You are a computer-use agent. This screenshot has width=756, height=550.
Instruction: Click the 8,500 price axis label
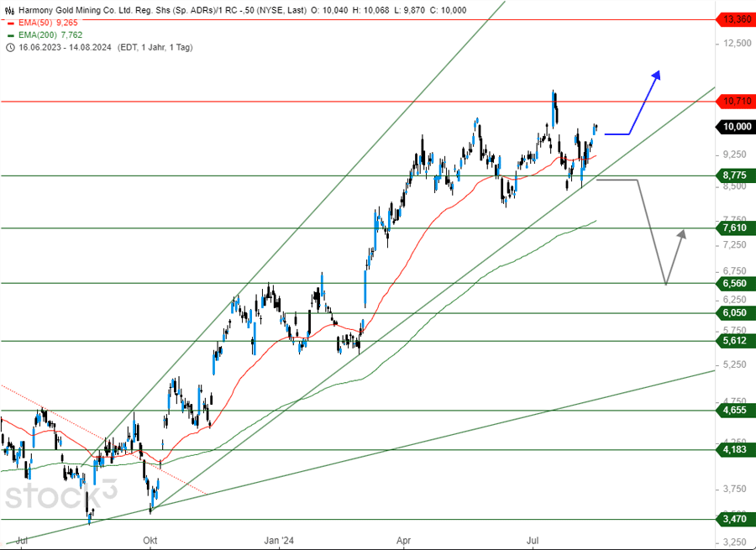click(x=737, y=186)
